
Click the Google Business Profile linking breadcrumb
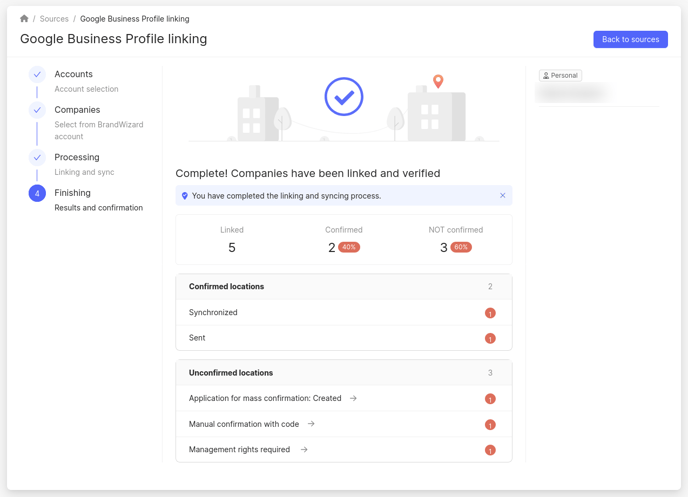coord(135,19)
